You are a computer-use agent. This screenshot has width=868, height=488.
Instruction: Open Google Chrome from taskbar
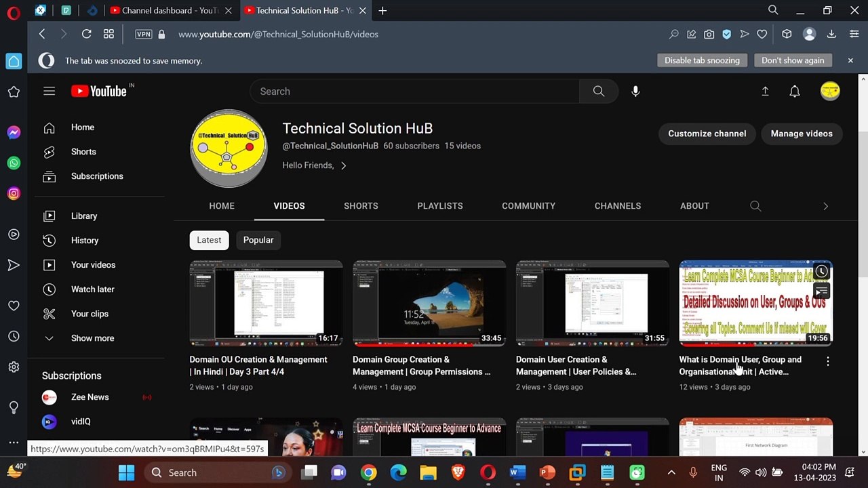[x=368, y=472]
